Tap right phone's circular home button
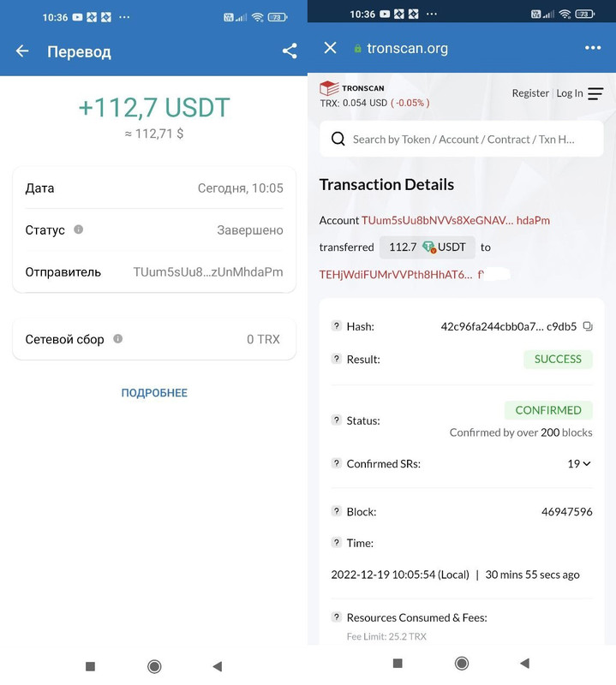The width and height of the screenshot is (616, 685). click(x=462, y=663)
